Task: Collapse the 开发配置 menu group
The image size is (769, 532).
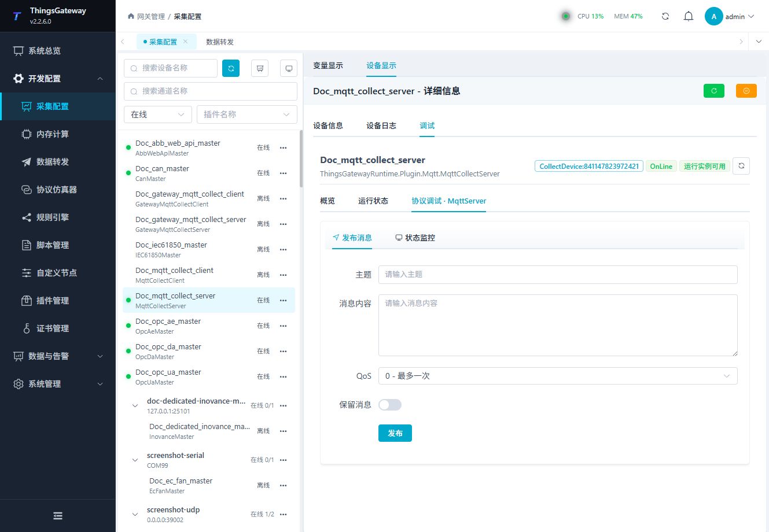Action: (58, 79)
